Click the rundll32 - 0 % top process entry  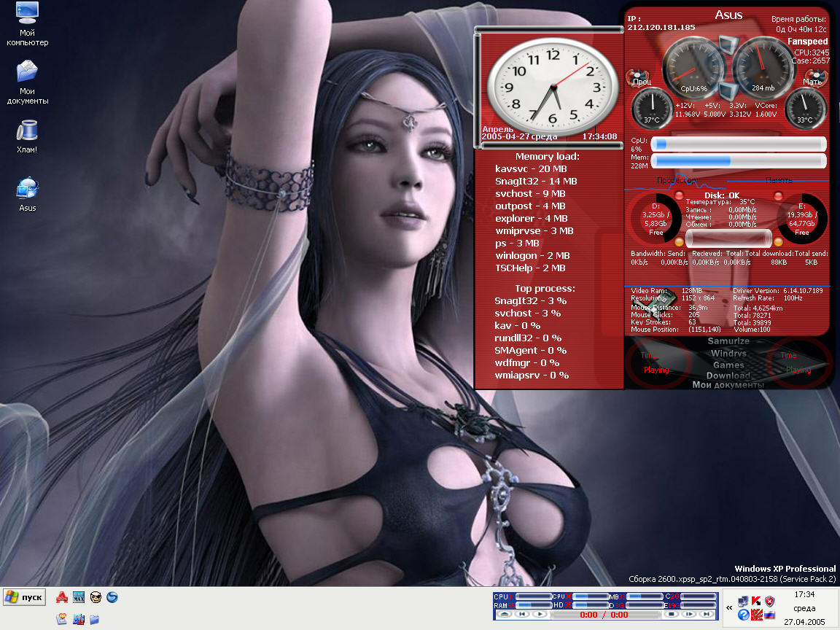click(528, 338)
